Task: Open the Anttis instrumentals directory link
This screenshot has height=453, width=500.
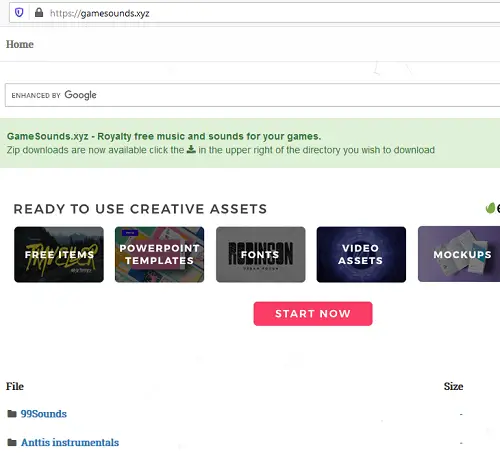Action: 70,442
